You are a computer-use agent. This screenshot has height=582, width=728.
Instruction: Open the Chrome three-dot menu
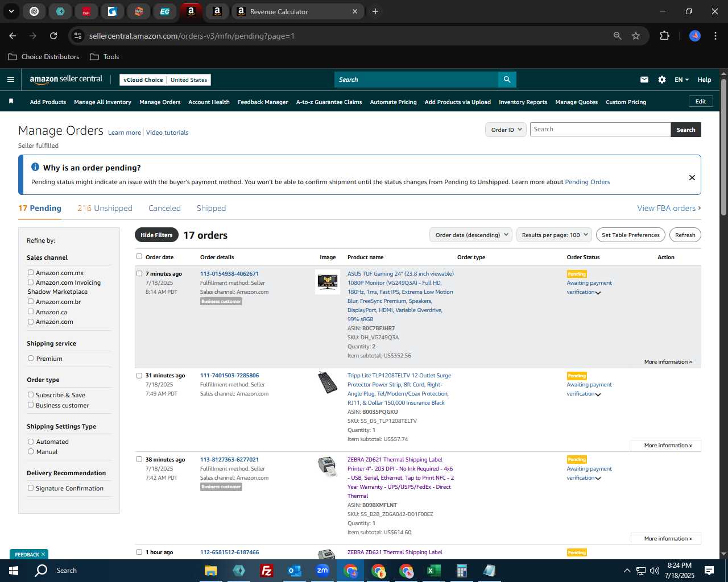point(714,36)
